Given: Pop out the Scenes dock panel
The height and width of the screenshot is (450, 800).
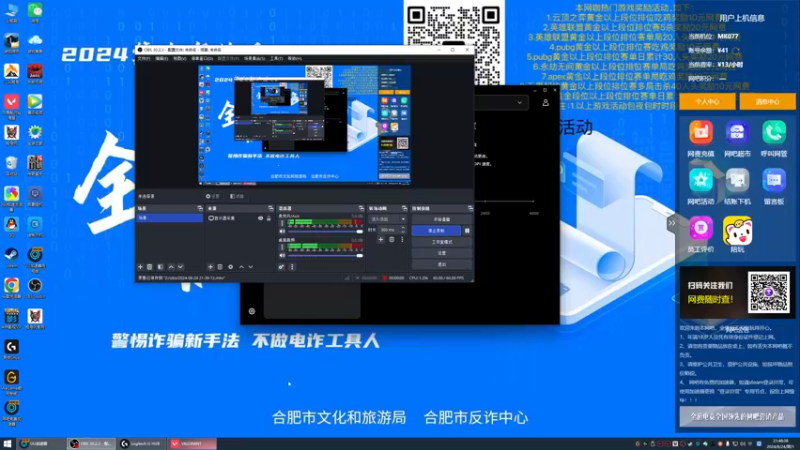Looking at the screenshot, I should coord(200,208).
